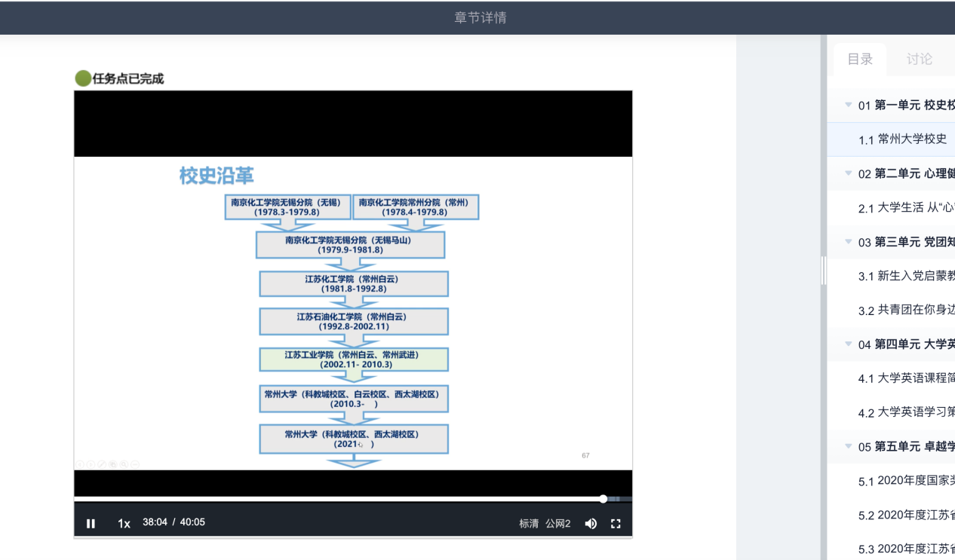This screenshot has height=560, width=955.
Task: Change the 1x playback speed
Action: tap(124, 523)
